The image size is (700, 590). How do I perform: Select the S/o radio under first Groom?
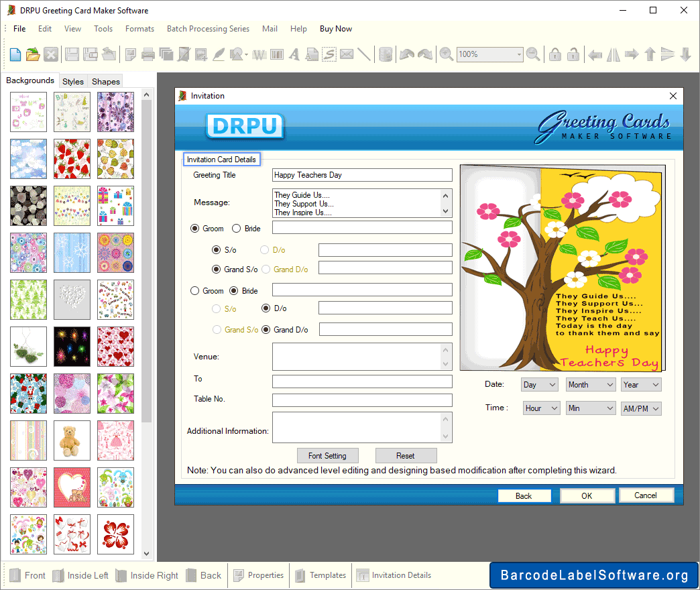[216, 250]
